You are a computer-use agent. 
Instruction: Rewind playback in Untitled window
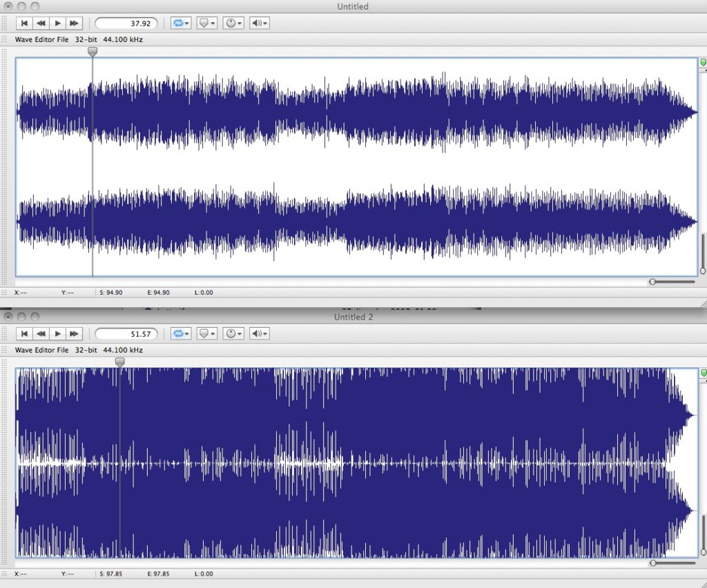[41, 23]
